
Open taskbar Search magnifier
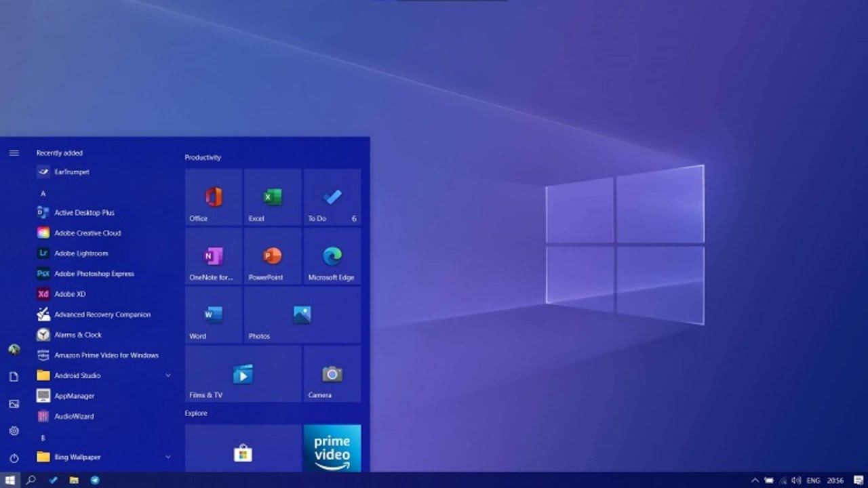tap(31, 480)
